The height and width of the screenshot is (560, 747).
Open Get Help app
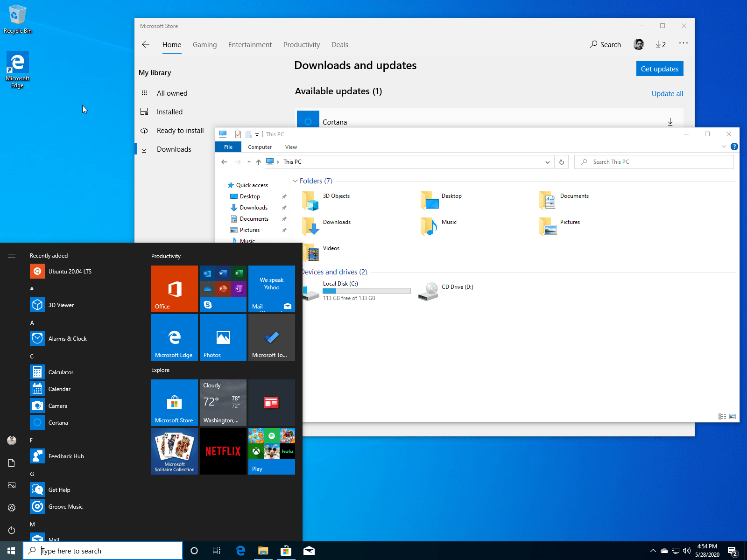84,490
